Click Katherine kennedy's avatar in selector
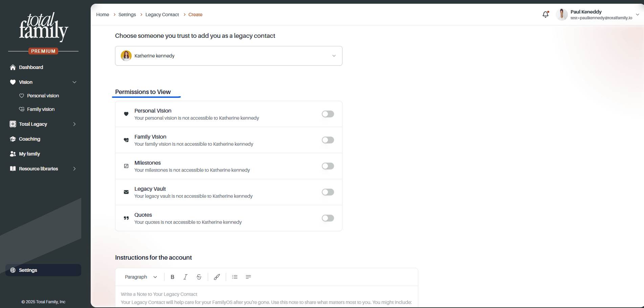The image size is (644, 308). [126, 56]
